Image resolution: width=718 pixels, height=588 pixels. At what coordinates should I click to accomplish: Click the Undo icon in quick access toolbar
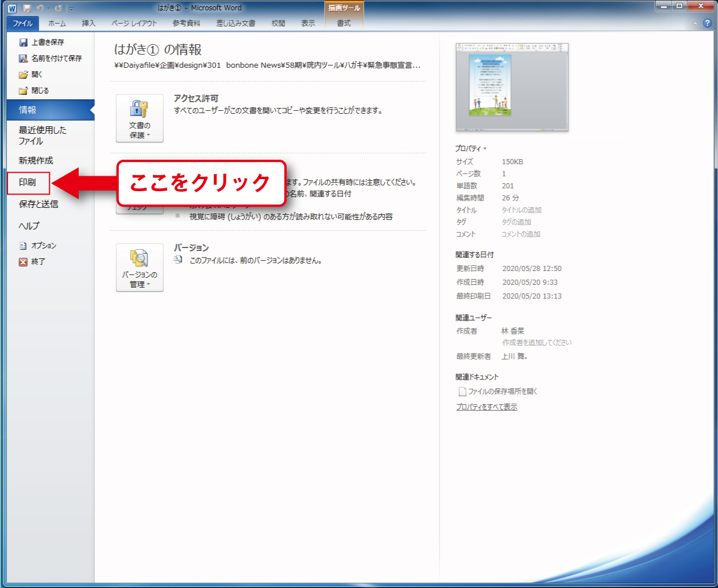40,8
